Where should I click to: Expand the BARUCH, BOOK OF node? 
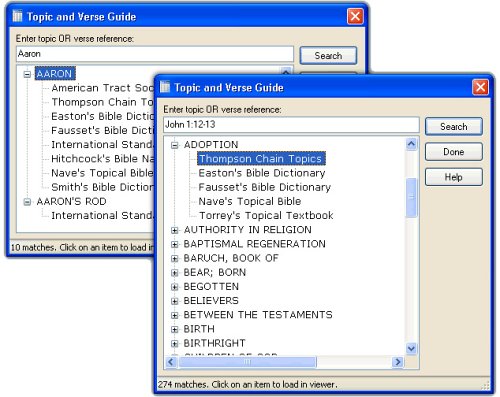pos(174,258)
